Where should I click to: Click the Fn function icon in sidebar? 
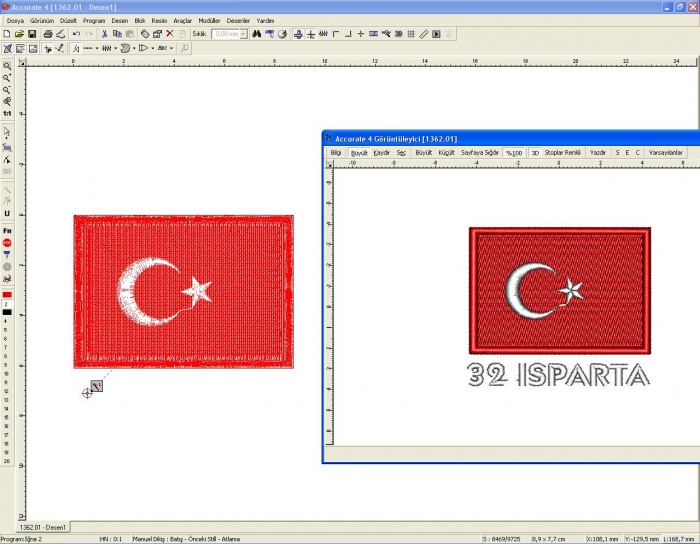[x=7, y=230]
